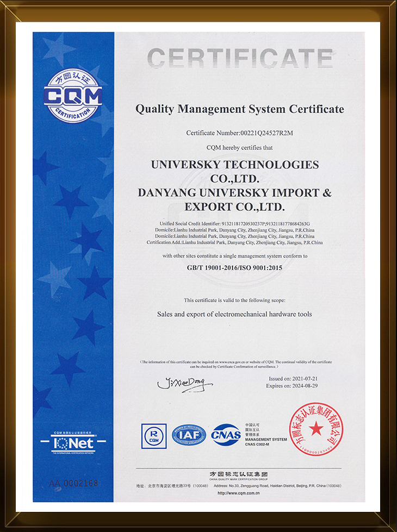The image size is (397, 532).
Task: Click the CNAS globe logo
Action: point(226,435)
